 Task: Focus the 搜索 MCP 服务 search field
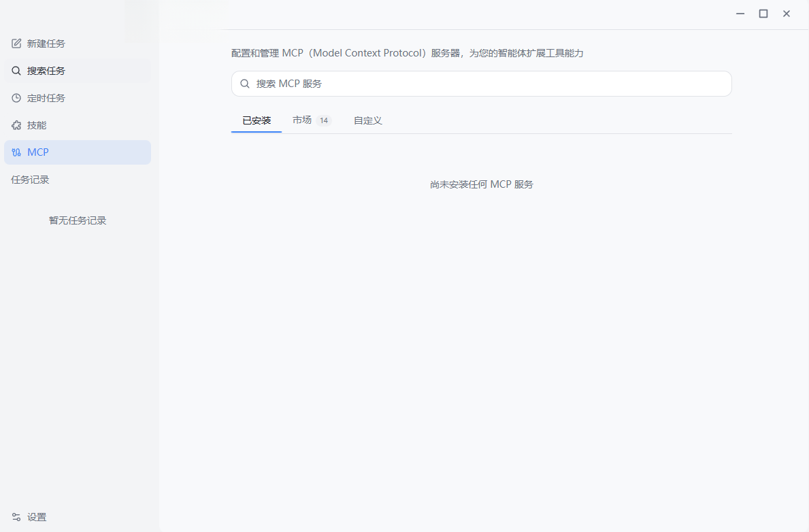tap(481, 84)
